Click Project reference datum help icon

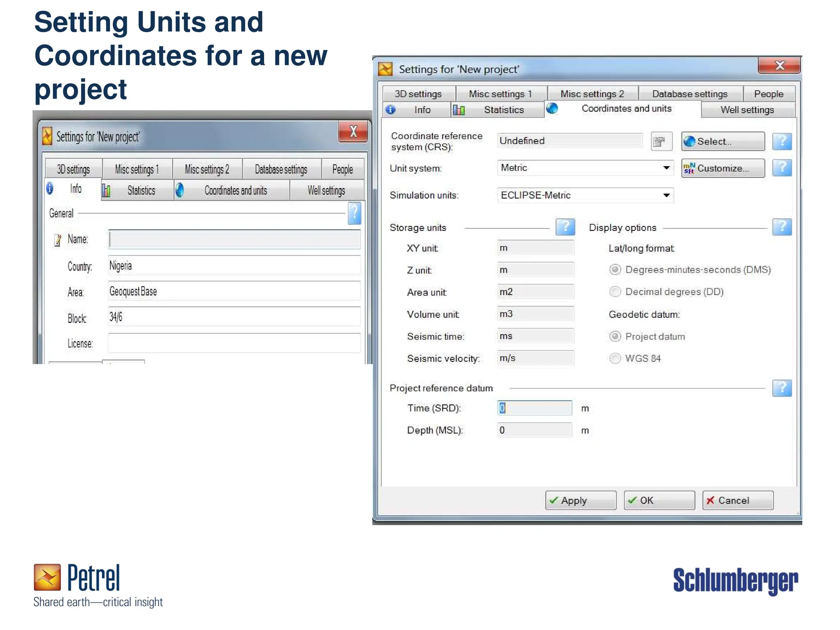(781, 388)
